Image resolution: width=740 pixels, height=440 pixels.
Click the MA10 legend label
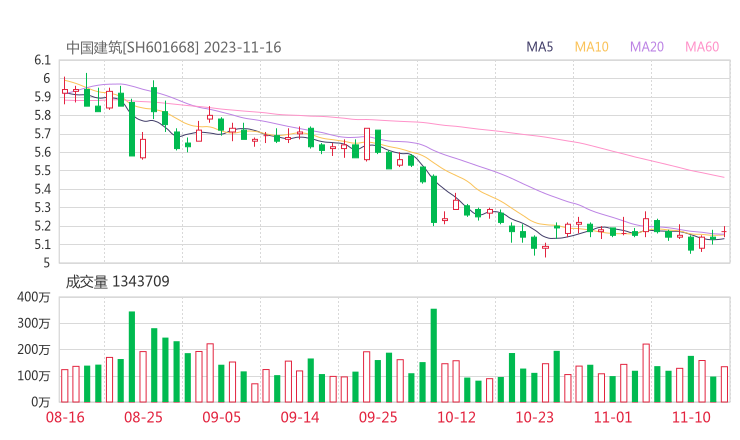pyautogui.click(x=591, y=47)
